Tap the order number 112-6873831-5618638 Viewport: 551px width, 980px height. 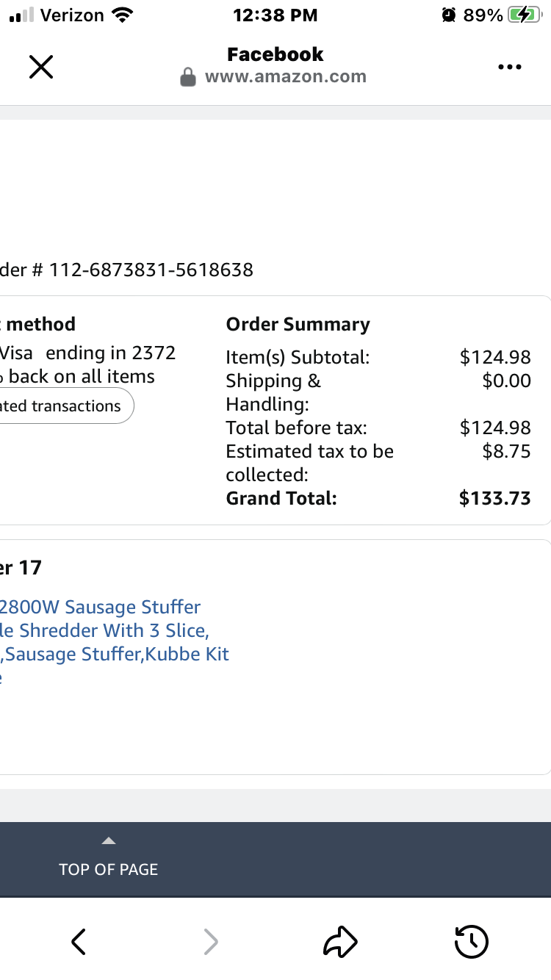click(x=151, y=270)
